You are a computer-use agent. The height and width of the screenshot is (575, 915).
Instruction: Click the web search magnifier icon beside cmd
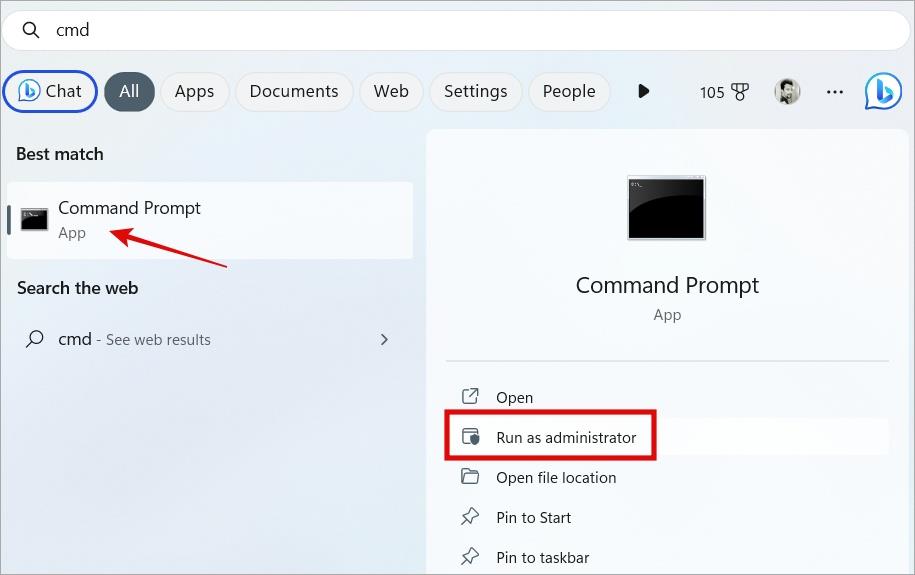click(34, 339)
